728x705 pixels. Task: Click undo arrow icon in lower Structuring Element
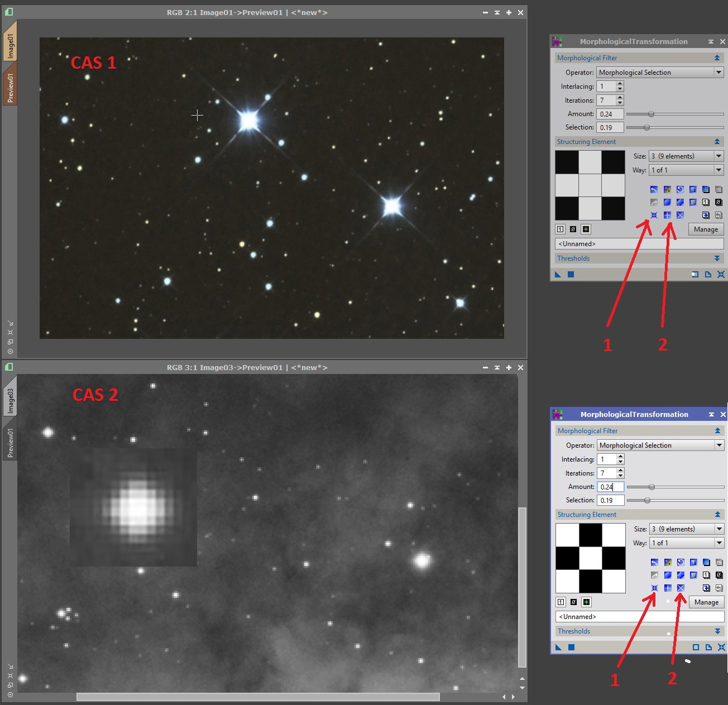(654, 563)
